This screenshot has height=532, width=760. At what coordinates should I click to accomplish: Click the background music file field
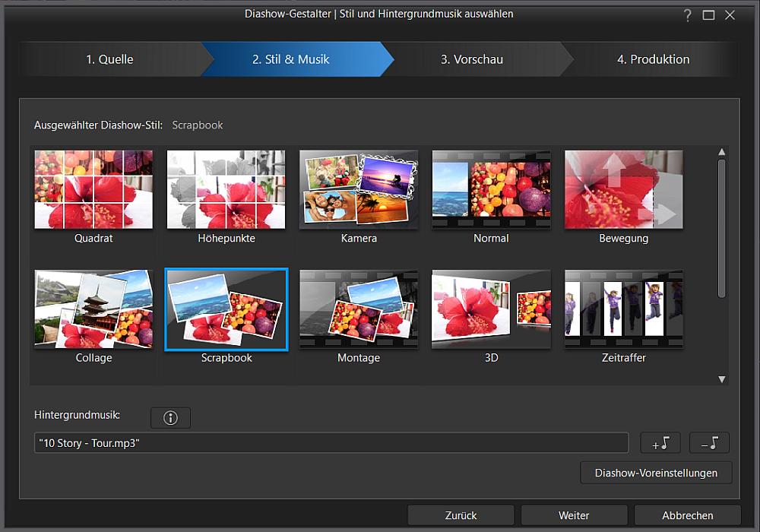[x=331, y=443]
